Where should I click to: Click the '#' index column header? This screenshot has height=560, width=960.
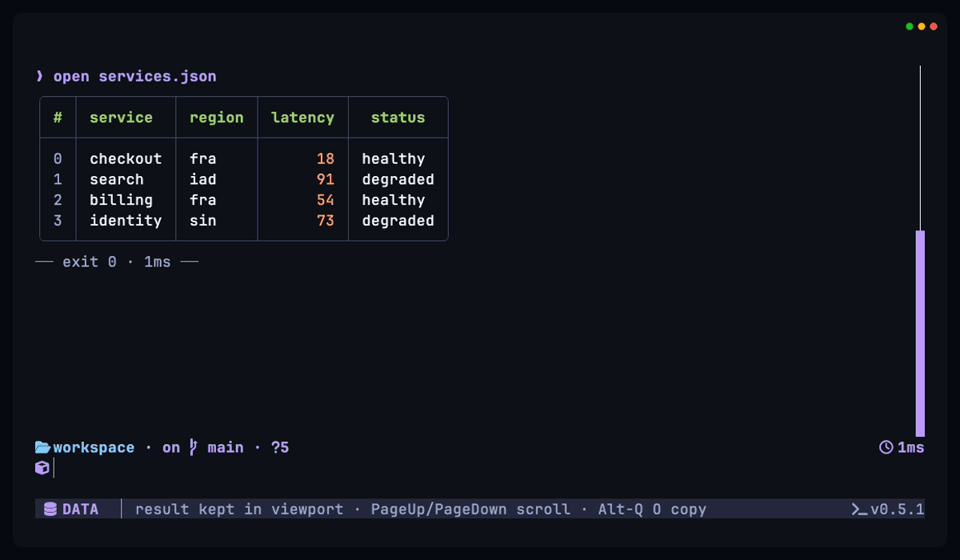tap(58, 118)
